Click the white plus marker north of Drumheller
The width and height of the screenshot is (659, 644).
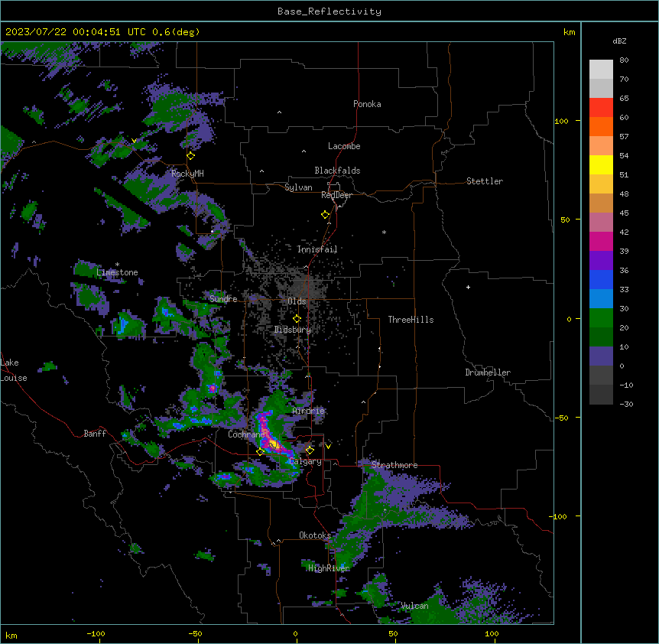click(x=468, y=287)
